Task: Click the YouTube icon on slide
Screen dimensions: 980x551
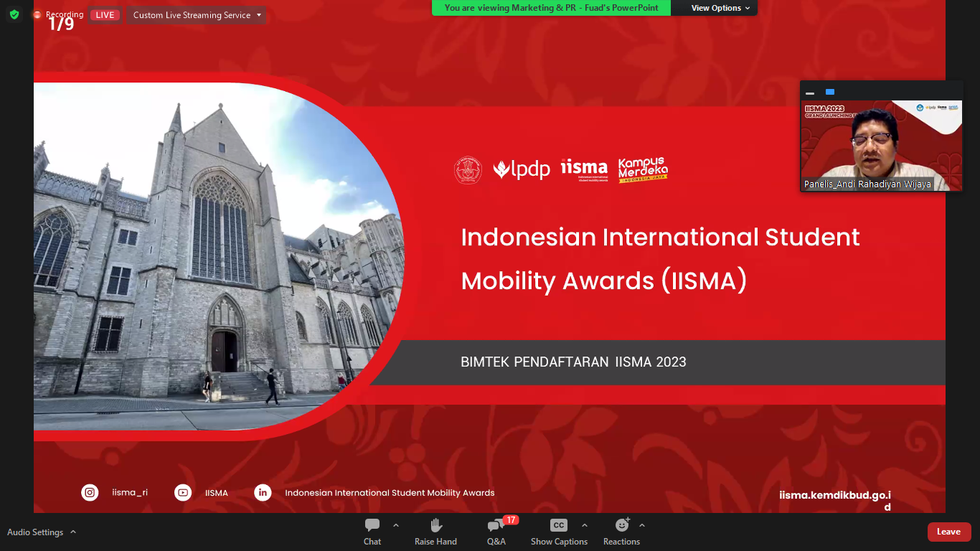Action: (183, 493)
